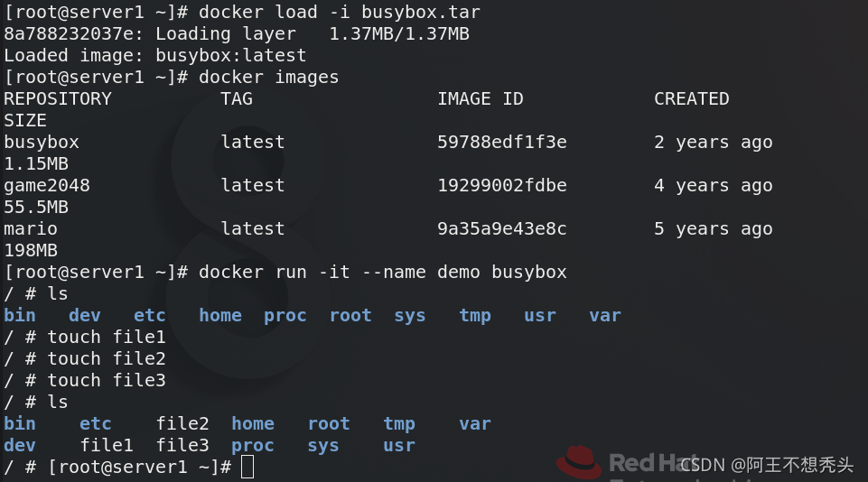868x482 pixels.
Task: Select 'file1' in the second ls output
Action: 107,446
